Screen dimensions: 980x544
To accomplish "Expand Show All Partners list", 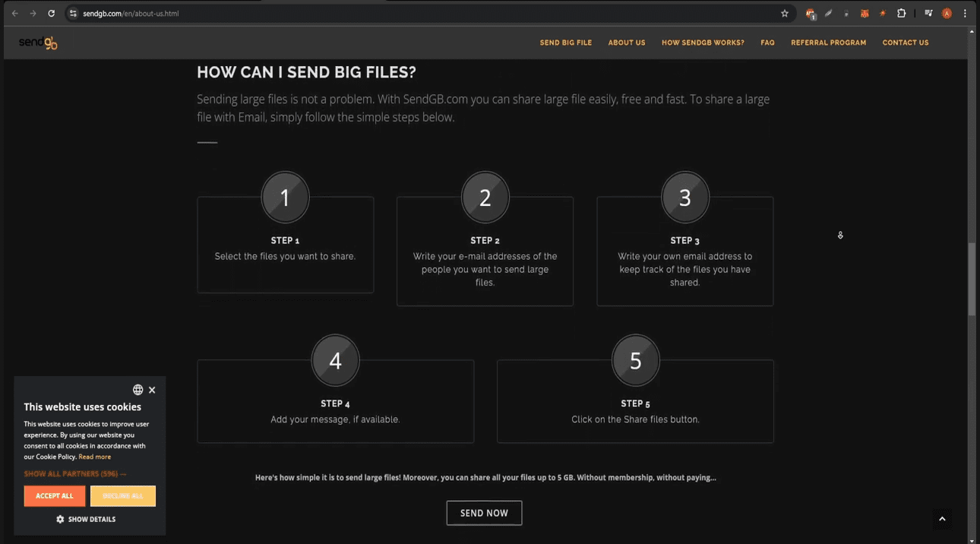I will click(x=74, y=474).
